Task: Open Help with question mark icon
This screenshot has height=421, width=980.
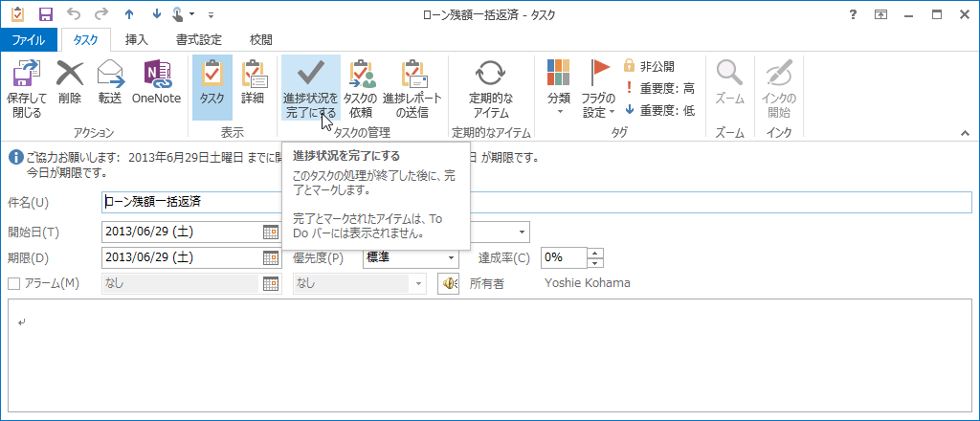Action: pyautogui.click(x=853, y=14)
